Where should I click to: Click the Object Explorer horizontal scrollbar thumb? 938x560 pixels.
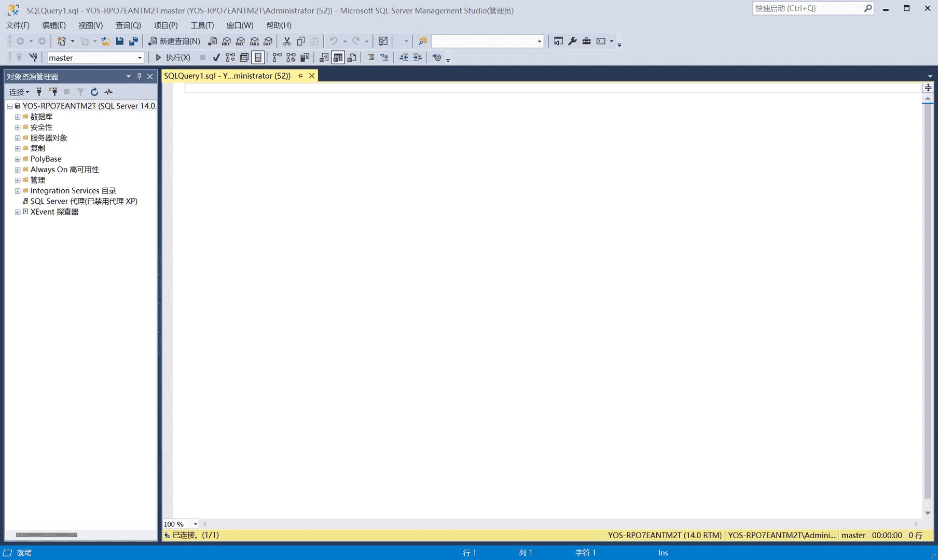coord(46,535)
